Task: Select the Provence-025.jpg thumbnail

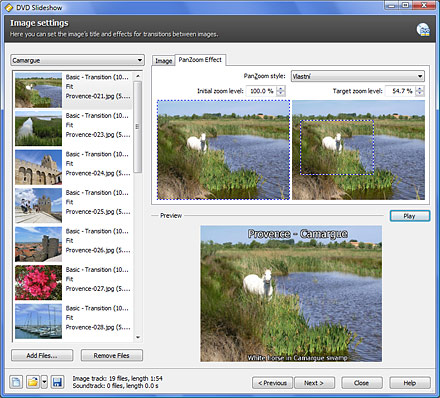Action: pos(38,205)
